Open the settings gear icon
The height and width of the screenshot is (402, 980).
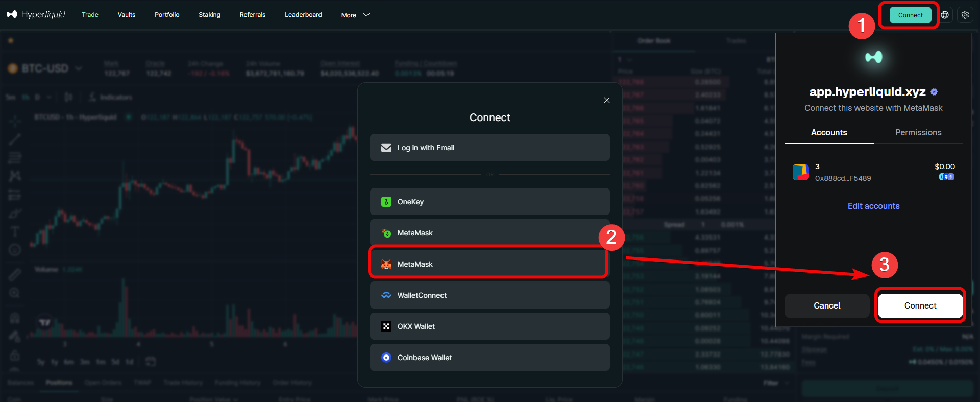click(965, 15)
